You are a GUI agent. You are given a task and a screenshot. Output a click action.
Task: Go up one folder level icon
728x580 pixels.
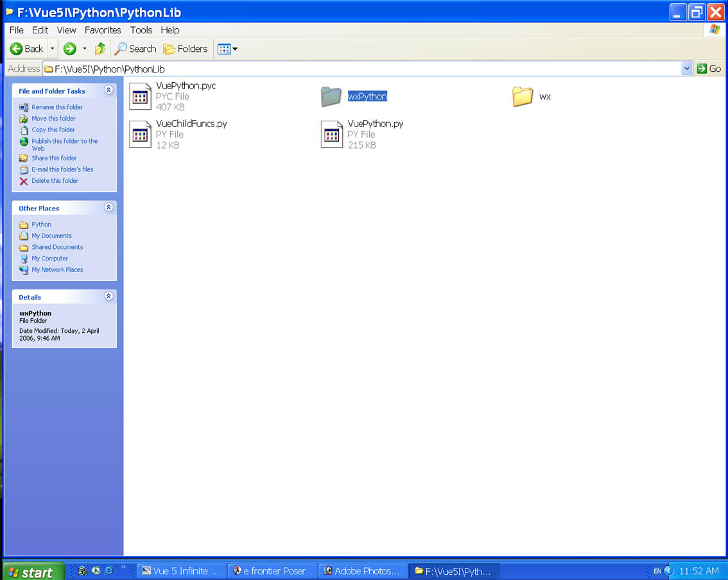[x=100, y=49]
